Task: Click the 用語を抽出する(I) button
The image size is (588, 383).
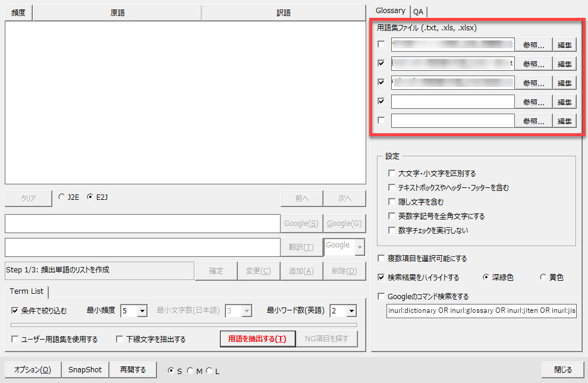Action: pos(257,339)
